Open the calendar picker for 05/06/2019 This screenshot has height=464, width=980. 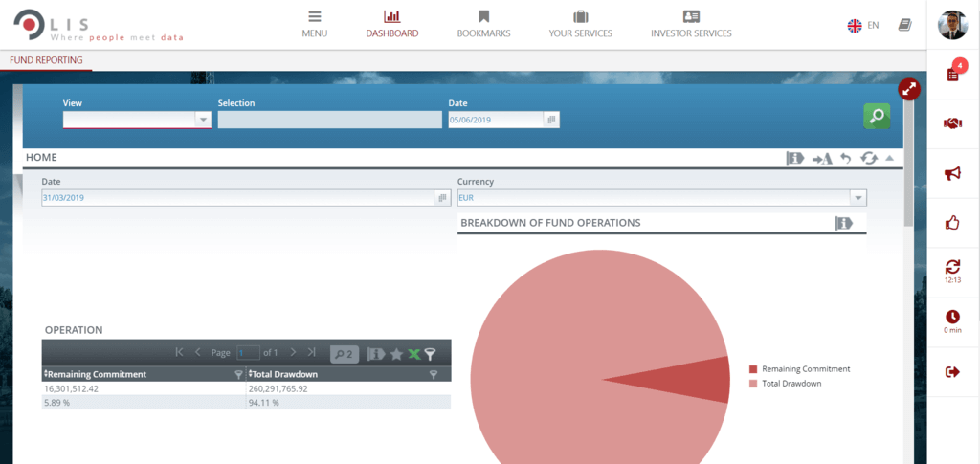(x=551, y=120)
